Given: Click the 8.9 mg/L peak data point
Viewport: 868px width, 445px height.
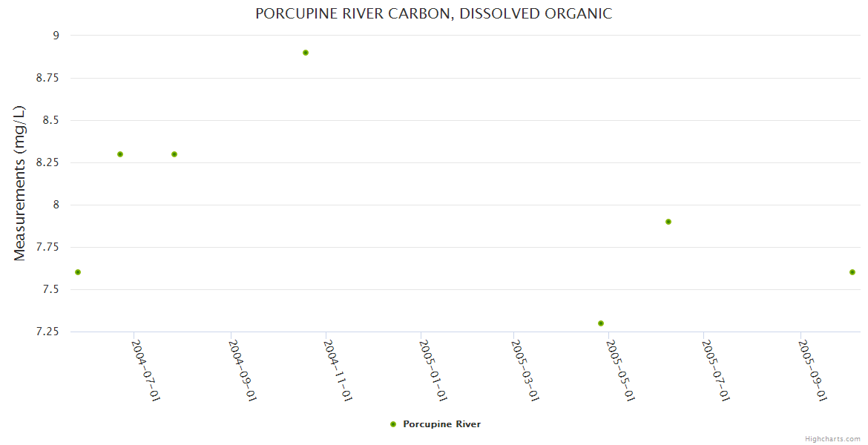Looking at the screenshot, I should (306, 53).
